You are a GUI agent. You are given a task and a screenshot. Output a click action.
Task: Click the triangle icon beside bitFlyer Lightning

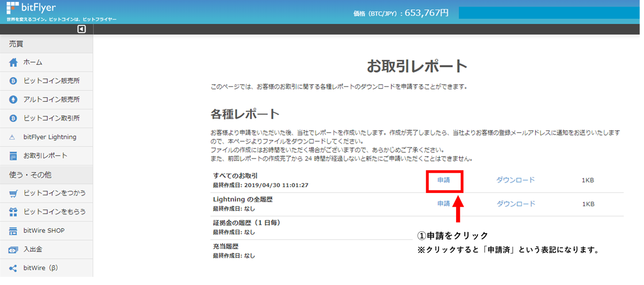(x=13, y=137)
